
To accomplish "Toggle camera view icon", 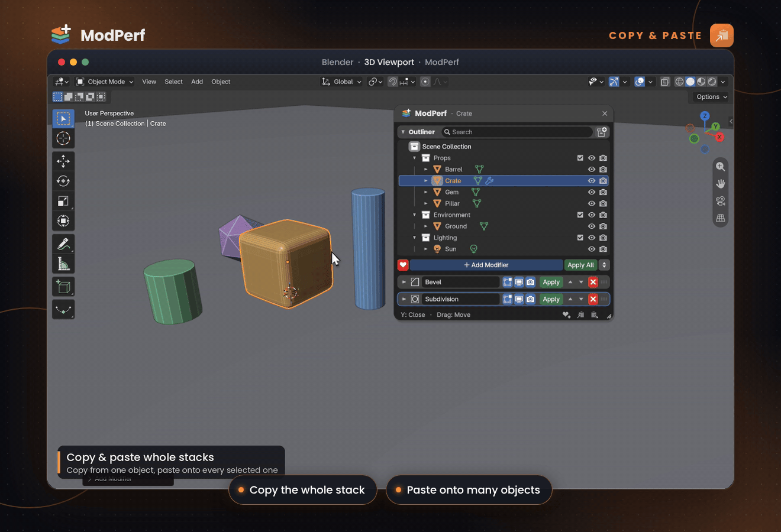I will 720,201.
